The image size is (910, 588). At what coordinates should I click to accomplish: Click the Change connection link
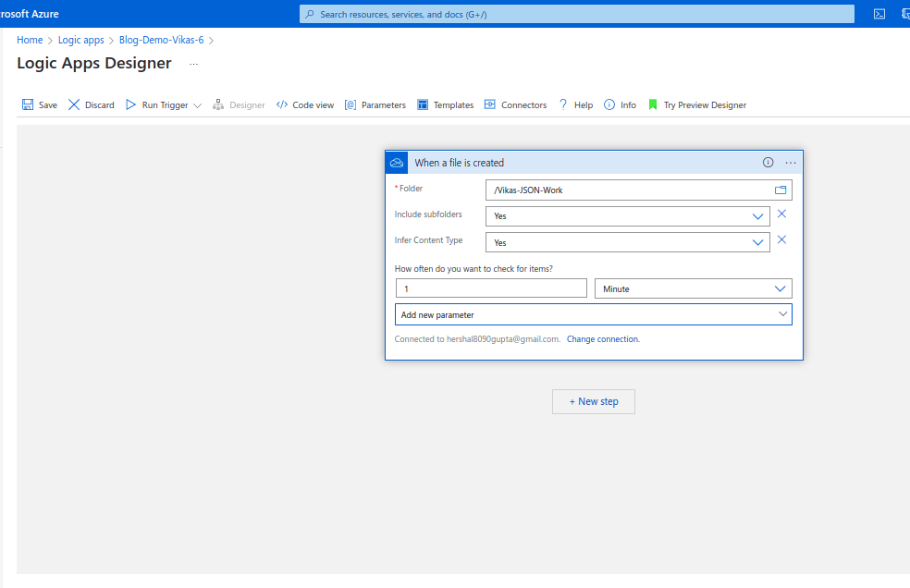tap(603, 339)
